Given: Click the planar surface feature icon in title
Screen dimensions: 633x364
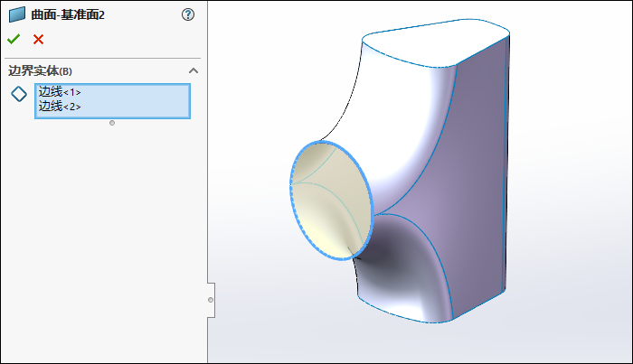Looking at the screenshot, I should coord(17,14).
